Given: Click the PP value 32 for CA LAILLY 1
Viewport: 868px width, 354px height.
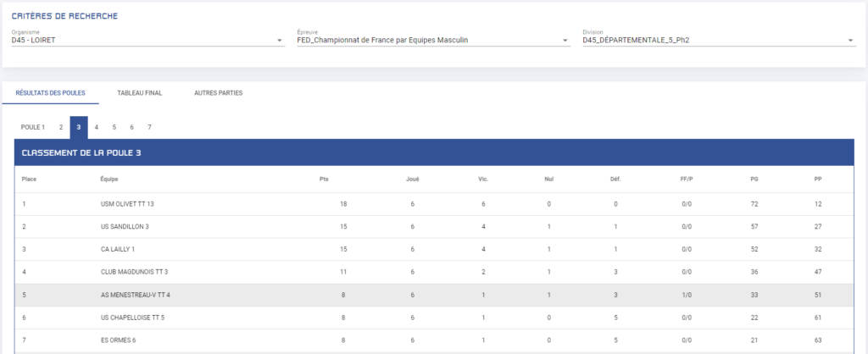Looking at the screenshot, I should [x=818, y=250].
